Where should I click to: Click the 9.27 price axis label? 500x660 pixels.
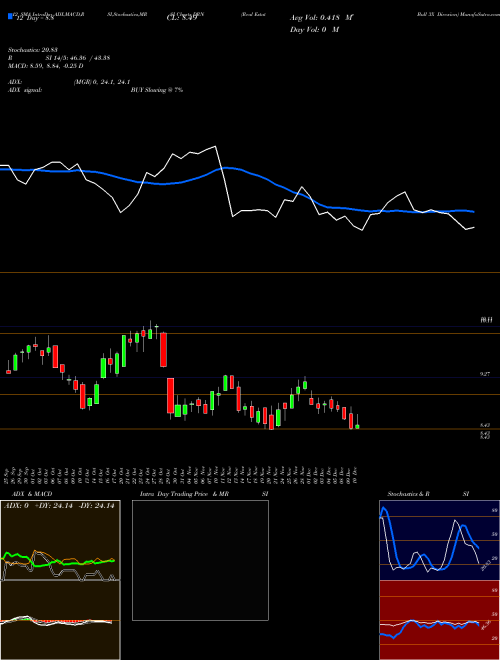[x=485, y=374]
